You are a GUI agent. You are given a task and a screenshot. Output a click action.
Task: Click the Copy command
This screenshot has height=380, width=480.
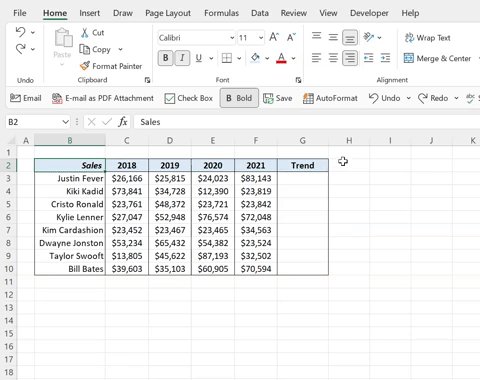coord(95,49)
